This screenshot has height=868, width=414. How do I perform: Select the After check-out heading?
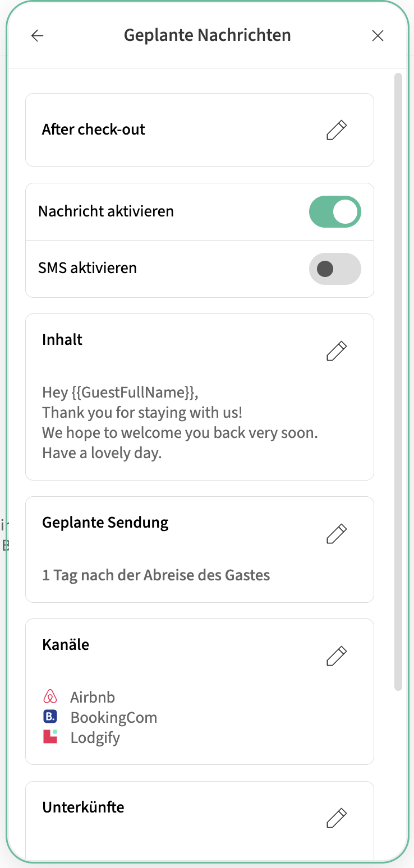point(94,130)
